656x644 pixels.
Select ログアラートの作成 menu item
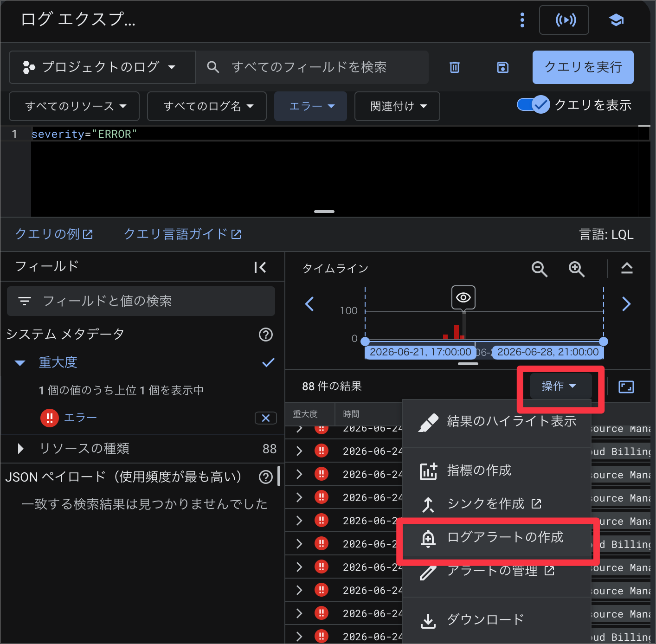click(x=496, y=537)
